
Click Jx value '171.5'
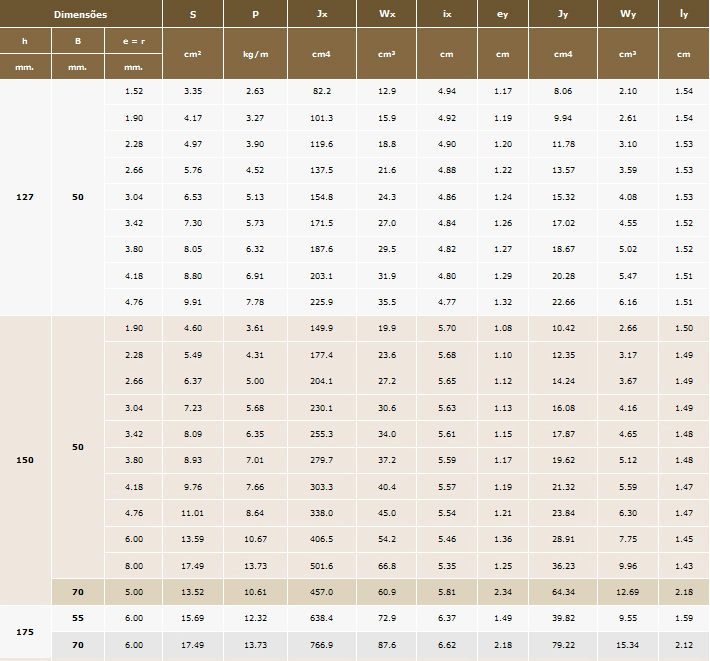pyautogui.click(x=322, y=223)
